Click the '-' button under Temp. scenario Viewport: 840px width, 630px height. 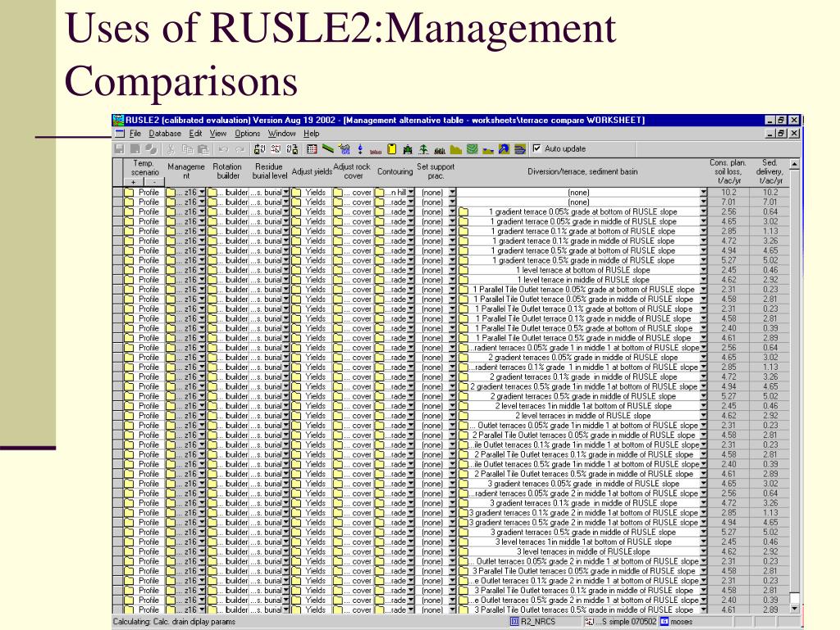coord(154,182)
